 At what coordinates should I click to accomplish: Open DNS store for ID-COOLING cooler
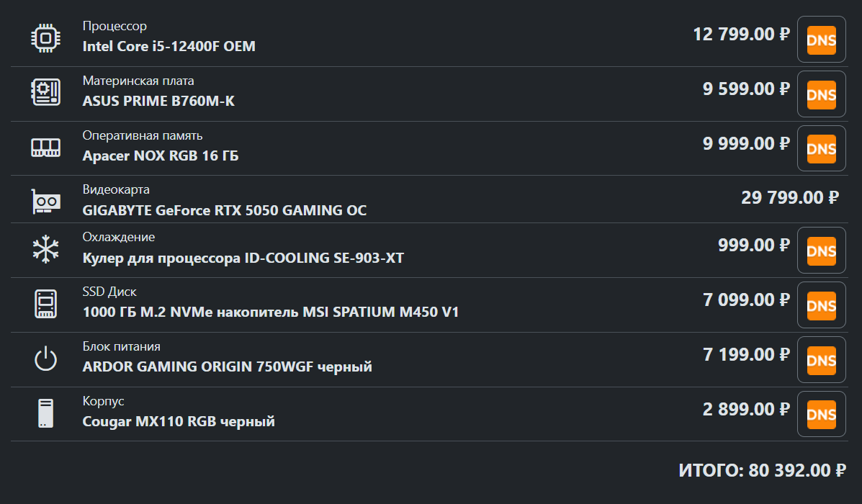coord(822,250)
